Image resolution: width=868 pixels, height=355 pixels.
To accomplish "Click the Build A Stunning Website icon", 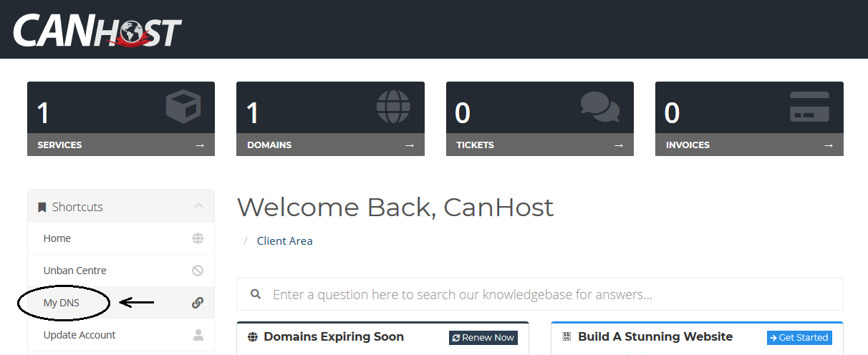I will tap(566, 337).
